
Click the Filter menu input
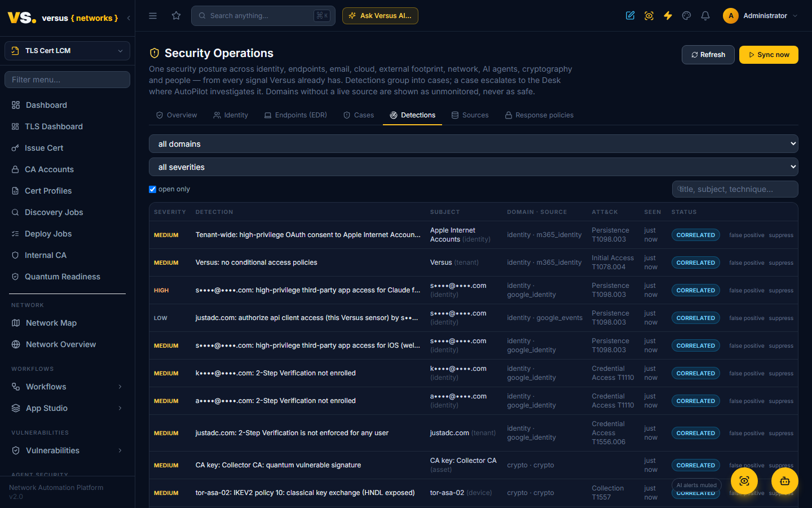(x=67, y=80)
